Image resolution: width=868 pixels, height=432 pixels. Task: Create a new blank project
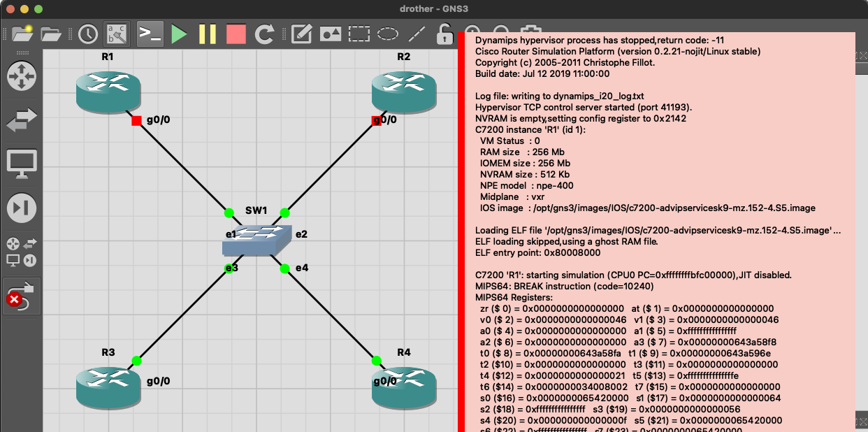[x=22, y=33]
